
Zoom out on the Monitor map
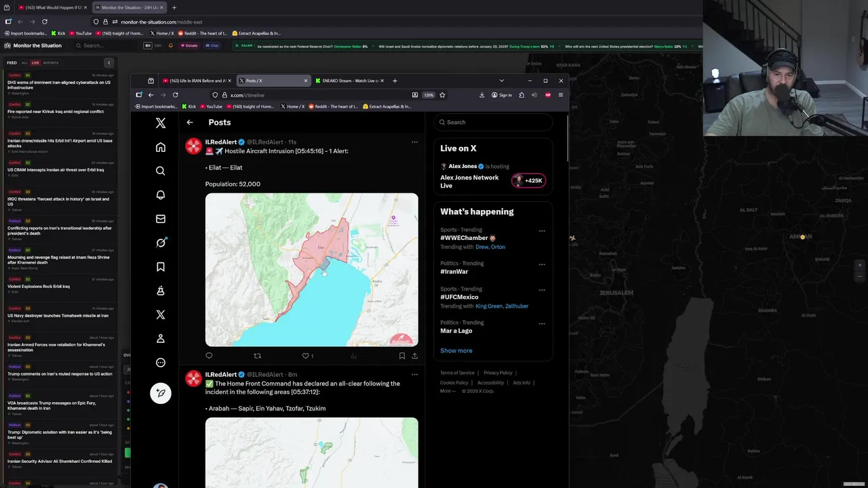[860, 276]
